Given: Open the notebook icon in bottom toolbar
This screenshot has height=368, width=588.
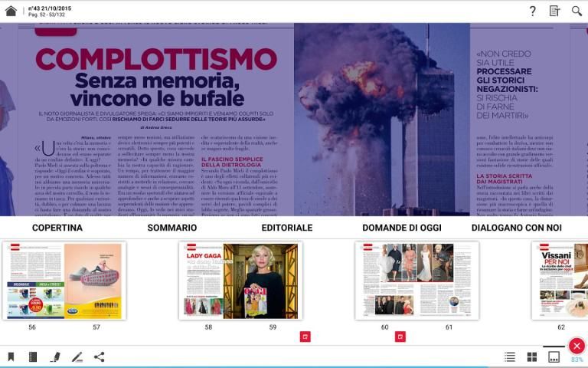Looking at the screenshot, I should [33, 356].
